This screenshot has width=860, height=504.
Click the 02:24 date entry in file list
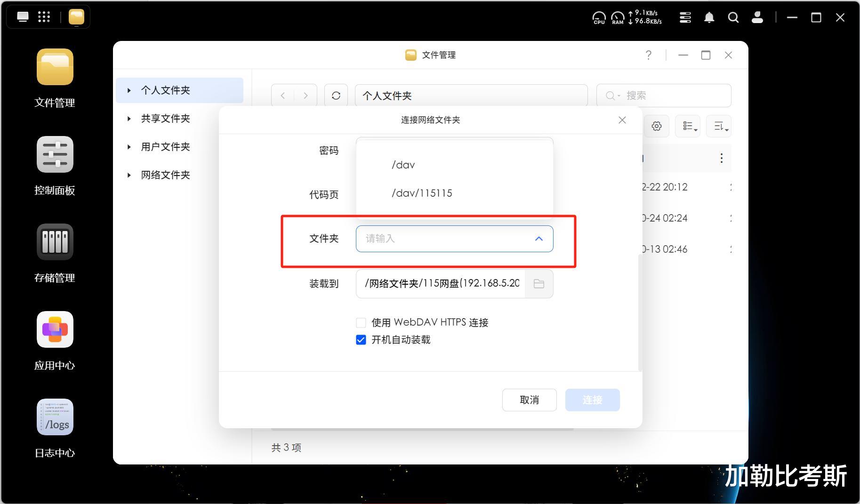pos(665,218)
